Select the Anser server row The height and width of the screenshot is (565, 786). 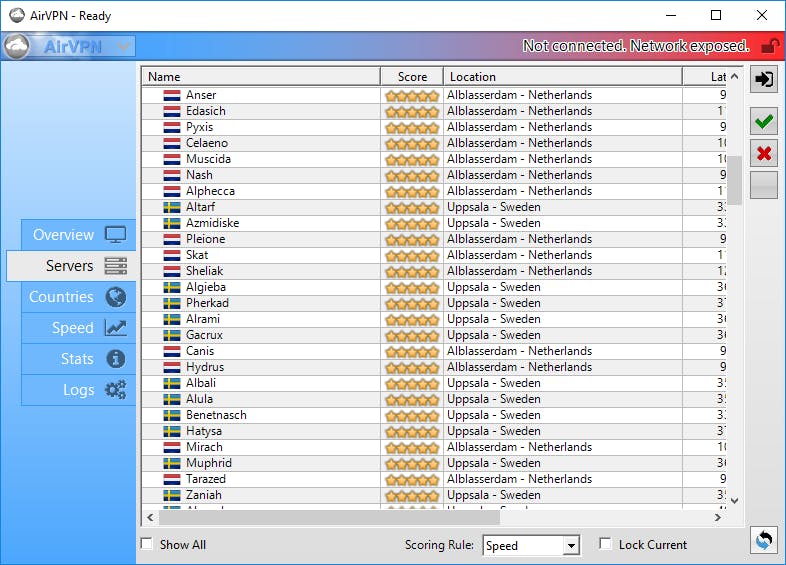[434, 95]
